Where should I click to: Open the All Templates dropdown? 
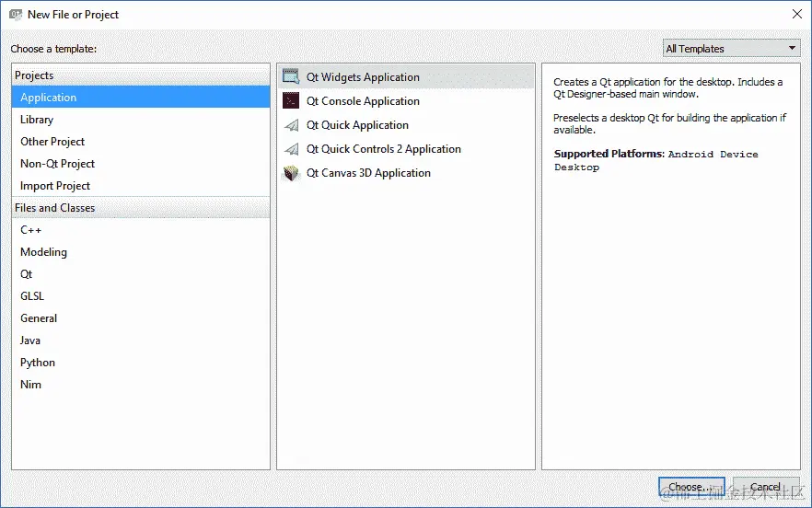[731, 48]
